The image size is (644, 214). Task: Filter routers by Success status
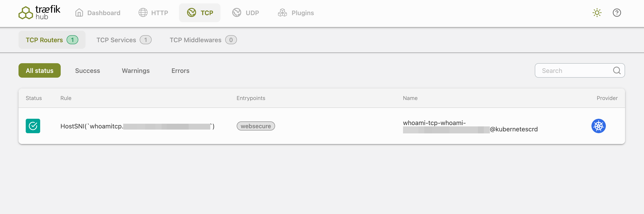88,71
